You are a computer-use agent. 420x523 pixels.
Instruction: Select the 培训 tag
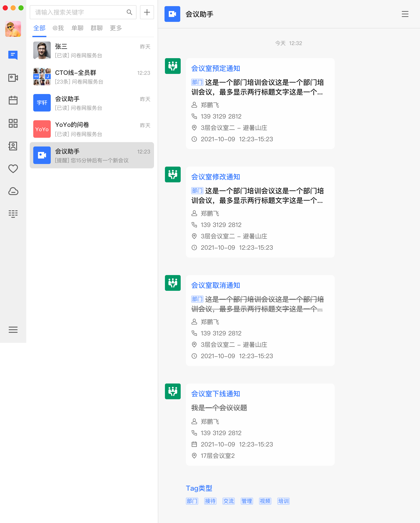pos(283,501)
